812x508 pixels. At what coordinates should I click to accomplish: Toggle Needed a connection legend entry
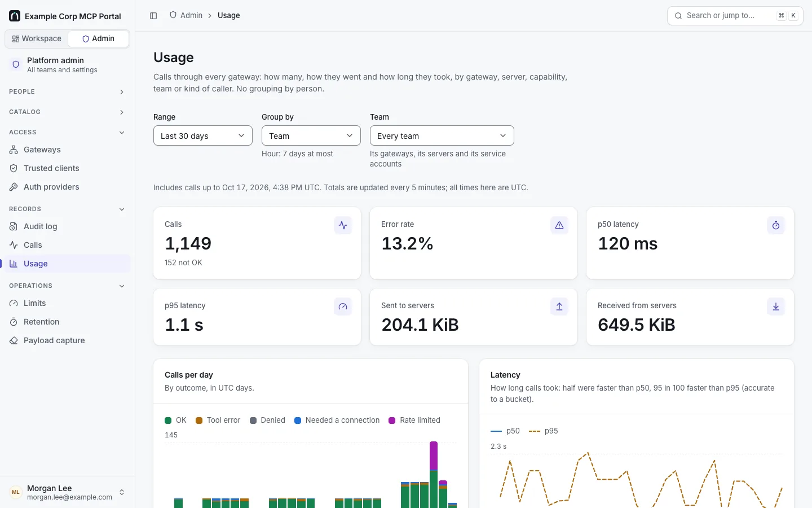[337, 420]
